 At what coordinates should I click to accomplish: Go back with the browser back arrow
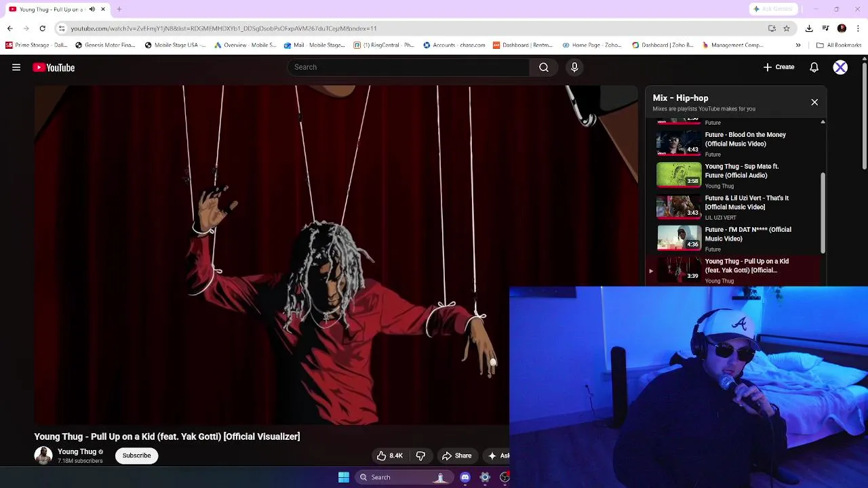tap(9, 28)
